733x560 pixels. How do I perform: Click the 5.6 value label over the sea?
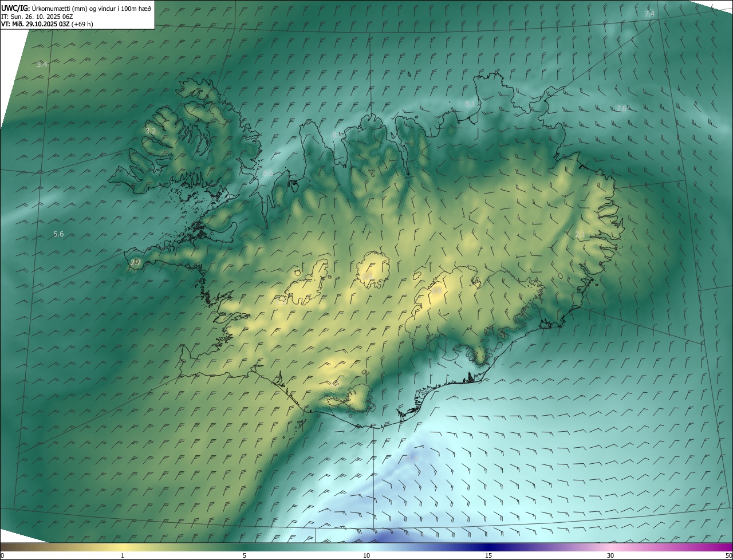[58, 234]
